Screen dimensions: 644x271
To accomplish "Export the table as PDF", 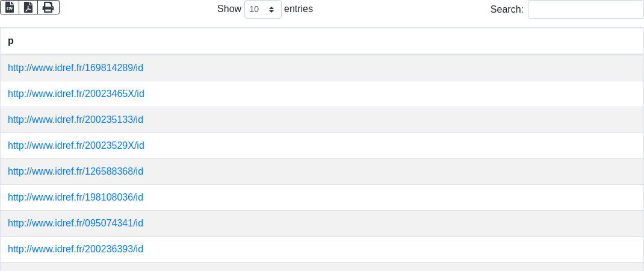I will point(28,7).
